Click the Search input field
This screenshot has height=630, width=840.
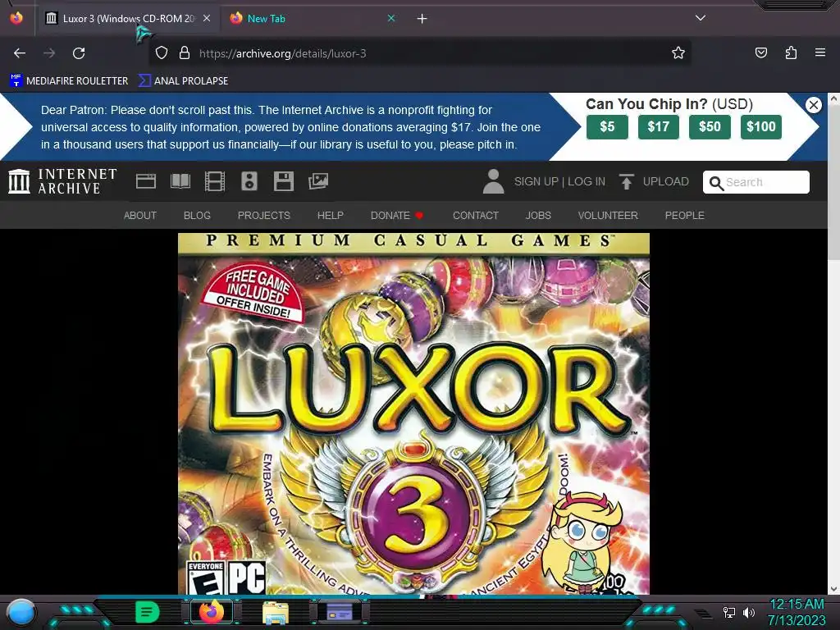pos(756,182)
